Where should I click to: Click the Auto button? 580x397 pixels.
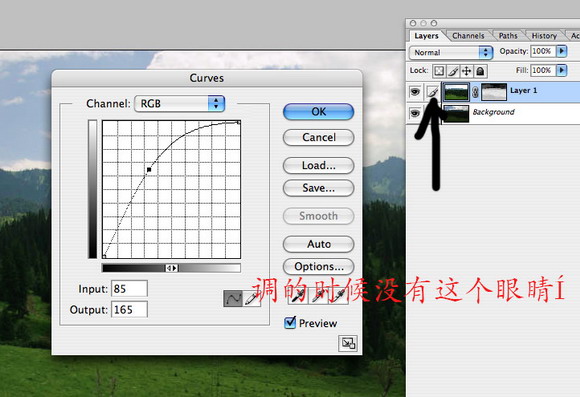(318, 244)
